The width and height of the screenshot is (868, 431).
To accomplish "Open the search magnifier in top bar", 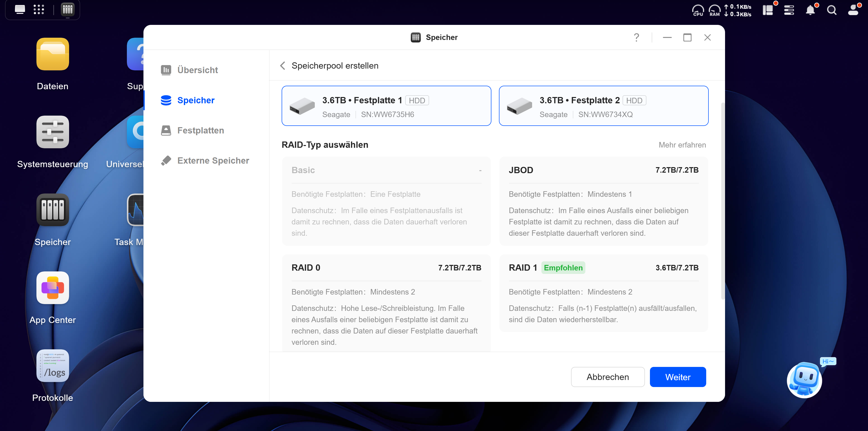I will pyautogui.click(x=832, y=10).
